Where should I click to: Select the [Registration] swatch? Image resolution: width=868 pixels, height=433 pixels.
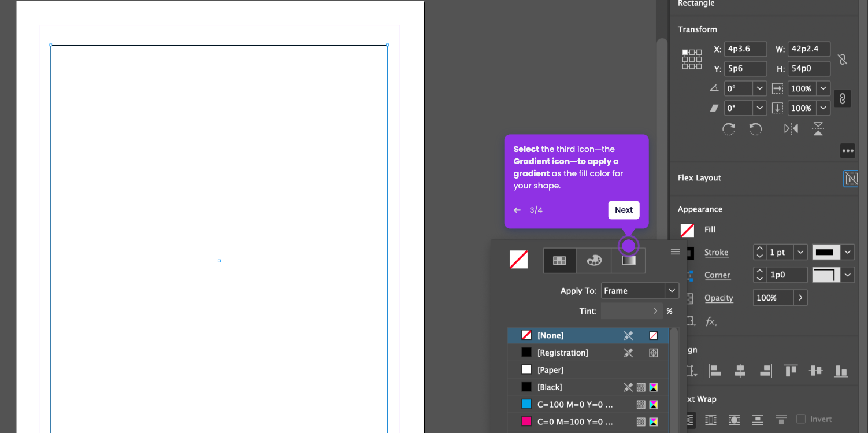(588, 353)
